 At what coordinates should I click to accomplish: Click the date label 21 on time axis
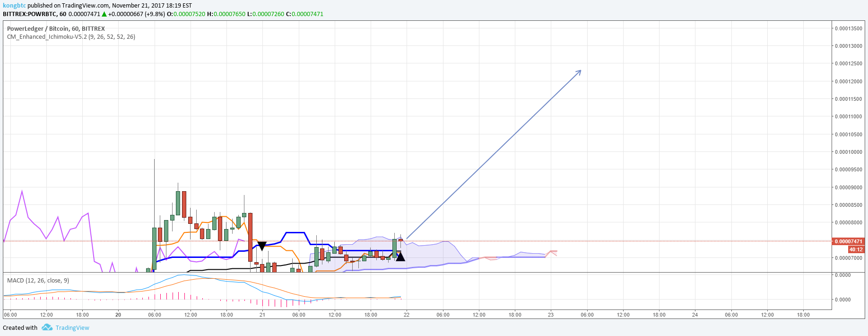point(262,315)
